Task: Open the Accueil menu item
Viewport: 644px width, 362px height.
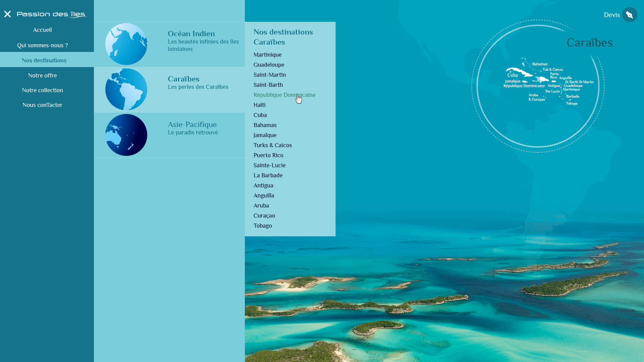Action: tap(42, 30)
